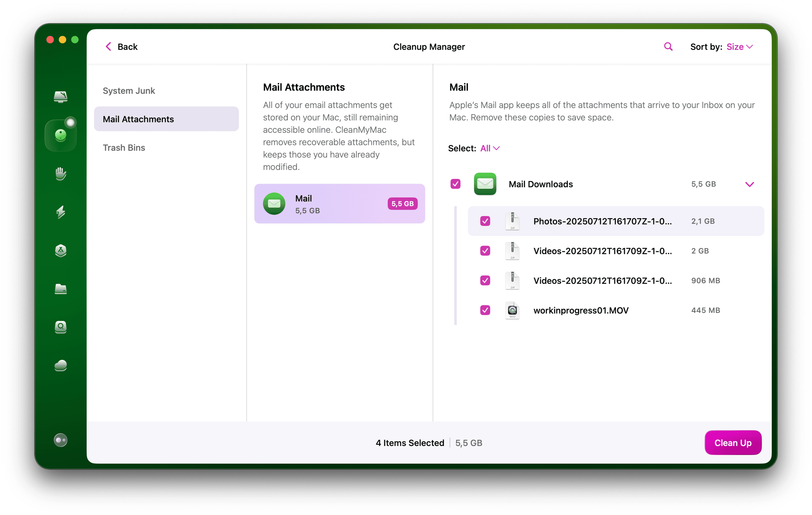Uncheck the Mail Downloads group checkbox

[456, 184]
